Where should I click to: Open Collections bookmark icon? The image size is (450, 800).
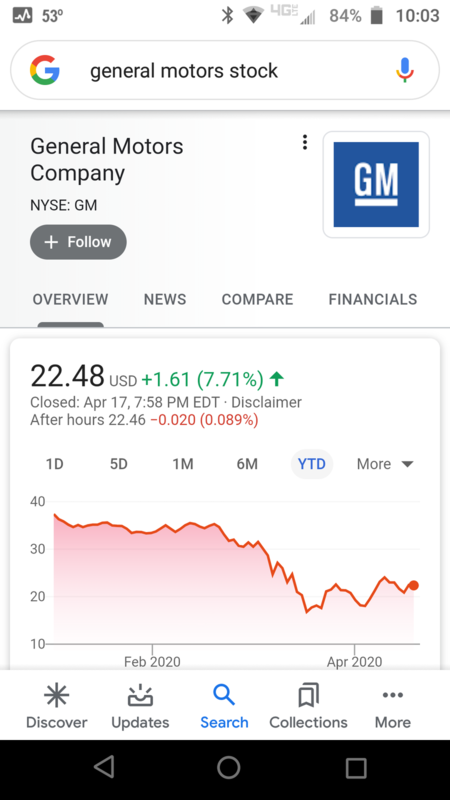(308, 695)
